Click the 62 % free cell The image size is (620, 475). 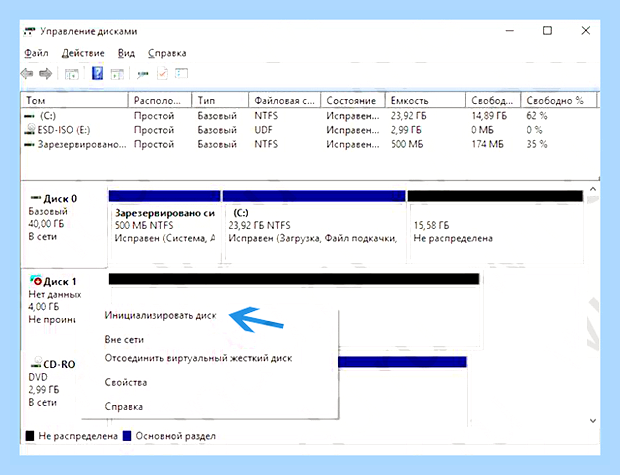[x=537, y=116]
